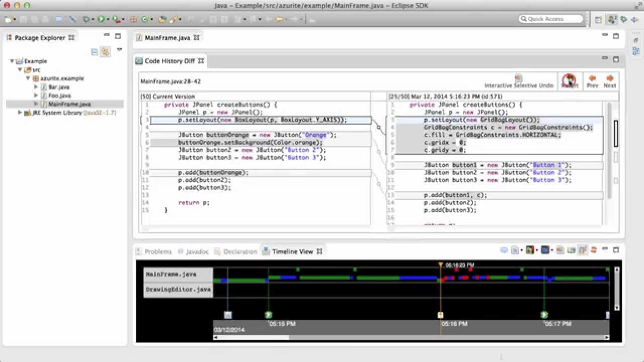Image resolution: width=644 pixels, height=362 pixels.
Task: Expand the Foo.java tree item
Action: pyautogui.click(x=36, y=96)
